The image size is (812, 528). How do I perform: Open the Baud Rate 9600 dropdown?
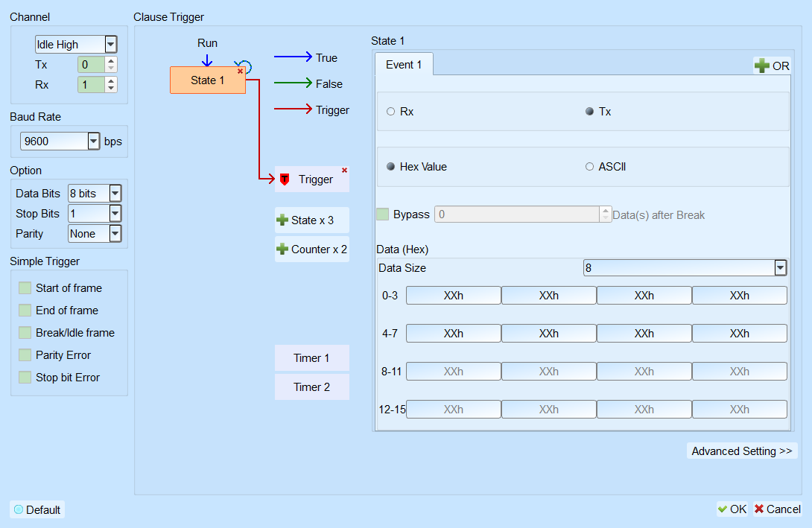93,141
